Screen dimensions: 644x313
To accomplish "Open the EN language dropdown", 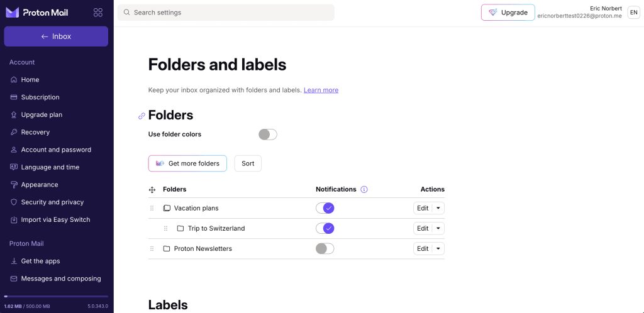I will coord(633,13).
